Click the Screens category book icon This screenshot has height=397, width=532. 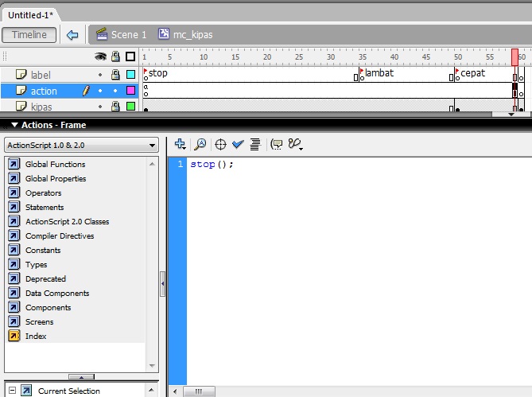click(14, 321)
